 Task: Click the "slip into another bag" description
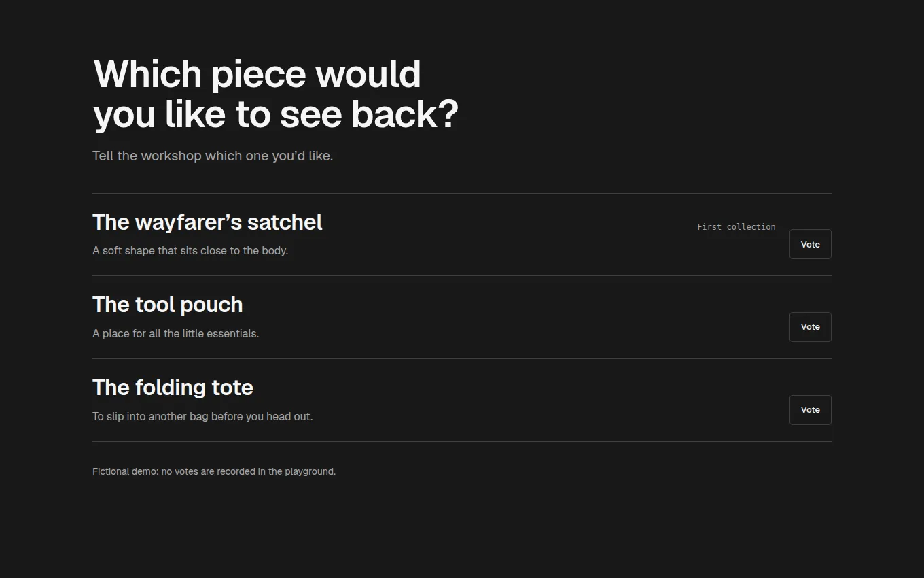click(x=202, y=416)
